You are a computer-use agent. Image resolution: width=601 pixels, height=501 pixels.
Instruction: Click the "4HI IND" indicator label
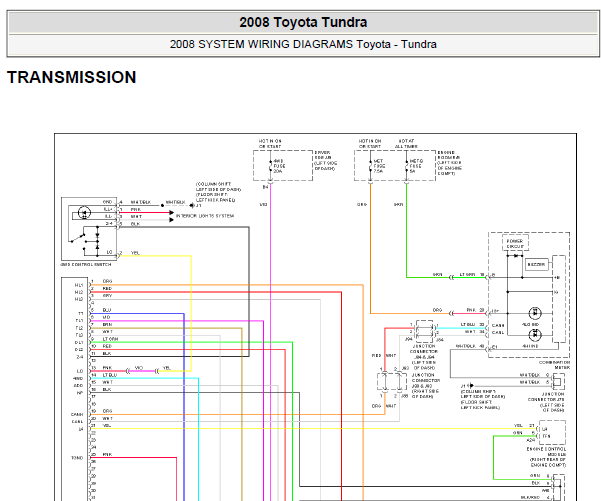tap(530, 346)
